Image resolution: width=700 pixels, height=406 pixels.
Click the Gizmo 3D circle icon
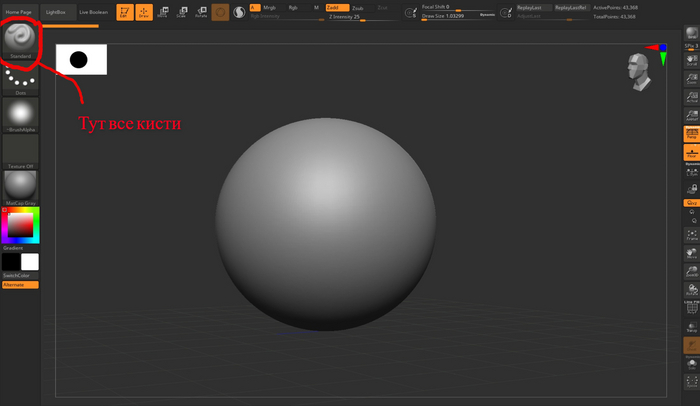(x=220, y=12)
